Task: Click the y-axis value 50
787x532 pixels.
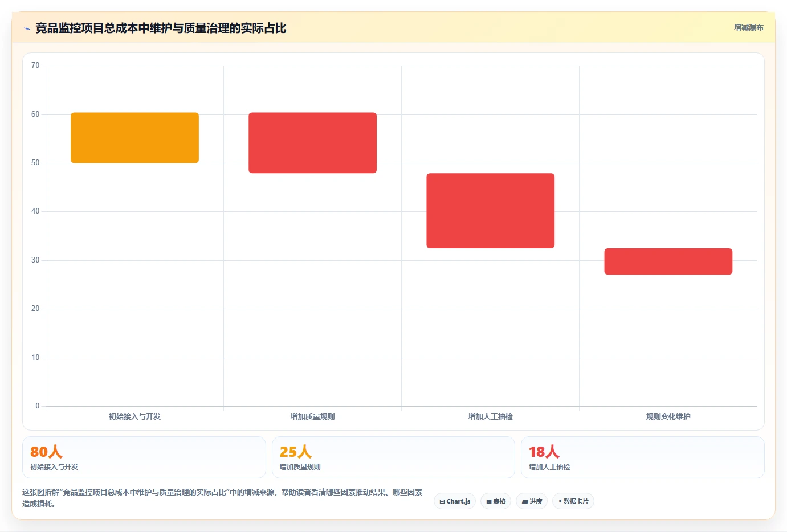Action: pos(35,163)
